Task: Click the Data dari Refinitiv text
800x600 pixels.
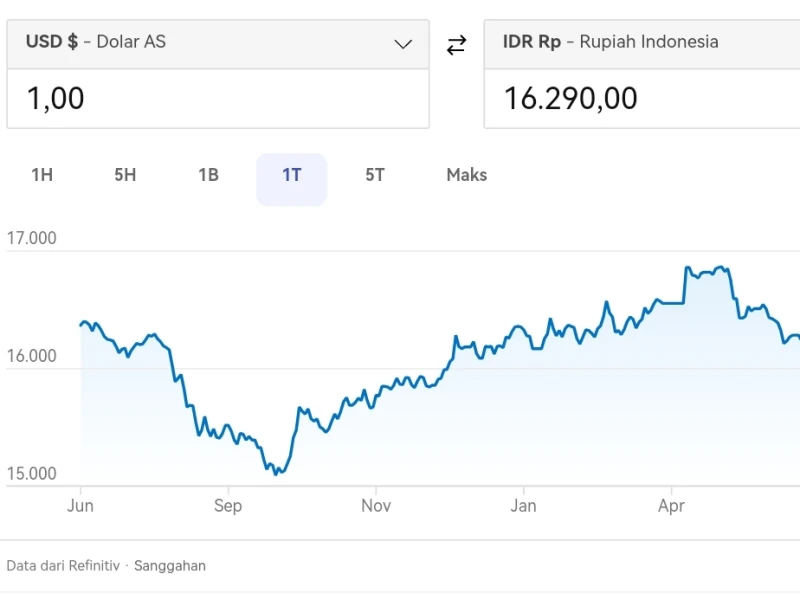Action: pos(63,566)
